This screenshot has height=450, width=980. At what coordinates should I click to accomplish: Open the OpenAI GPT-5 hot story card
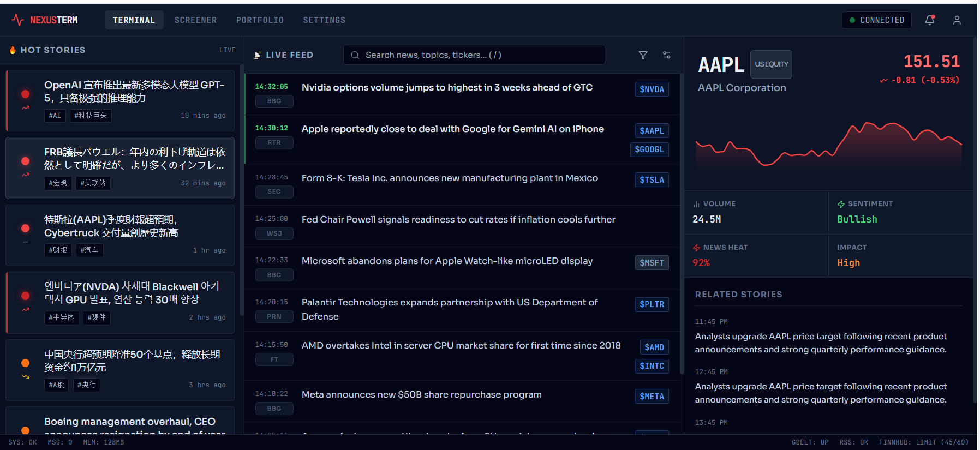click(x=120, y=100)
